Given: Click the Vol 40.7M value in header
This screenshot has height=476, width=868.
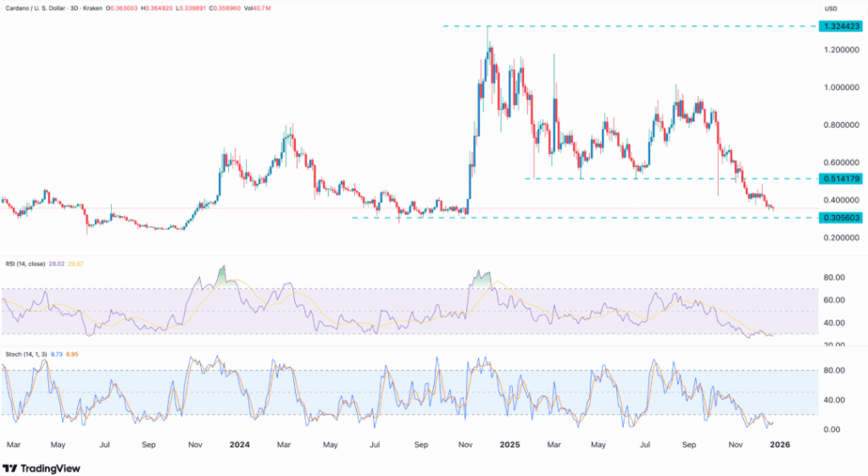Looking at the screenshot, I should (259, 8).
